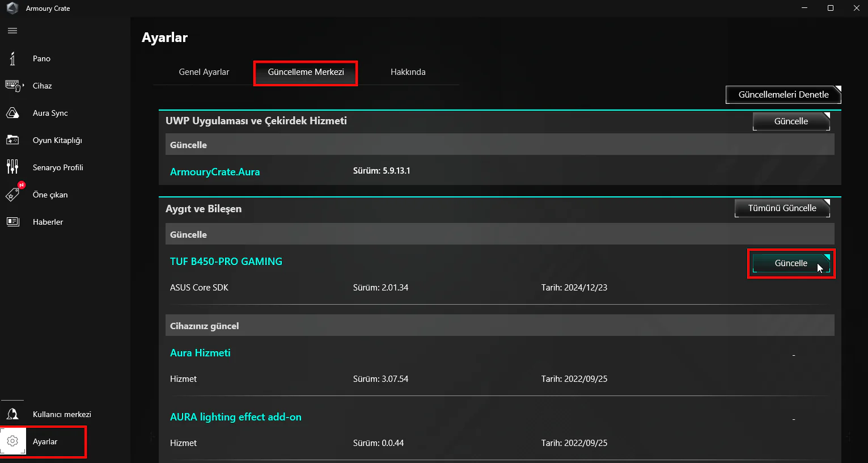Click the Ayarlar gear icon
Viewport: 868px width, 463px height.
click(12, 441)
